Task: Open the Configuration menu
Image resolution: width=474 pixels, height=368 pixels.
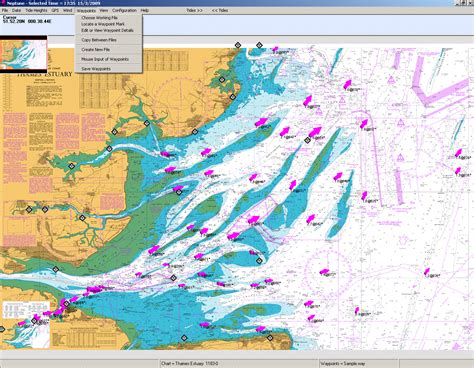Action: pos(124,10)
